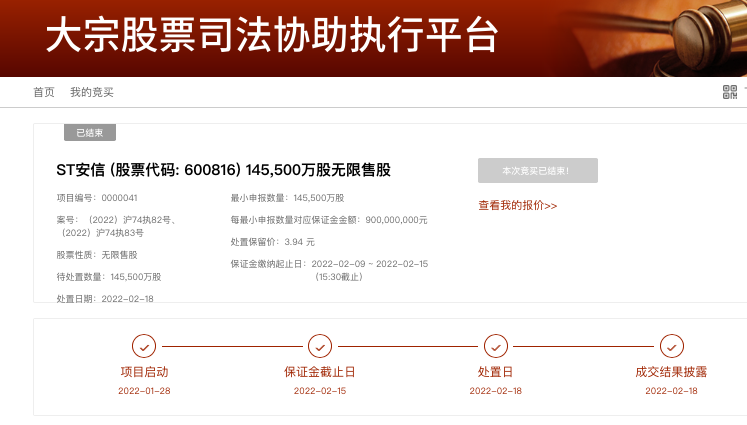The height and width of the screenshot is (425, 747).
Task: Select the 处置日 timeline label
Action: [495, 372]
